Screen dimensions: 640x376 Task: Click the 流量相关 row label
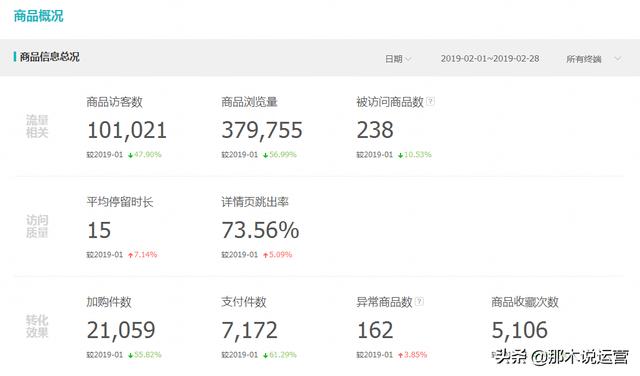coord(37,126)
